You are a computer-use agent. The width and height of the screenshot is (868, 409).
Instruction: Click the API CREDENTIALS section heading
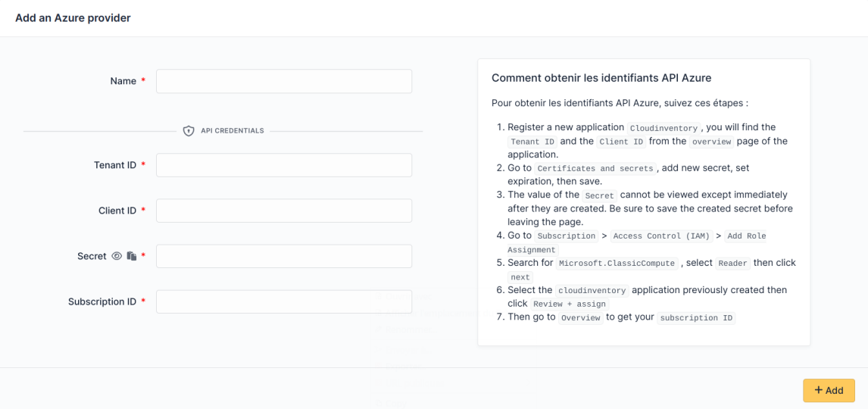(x=232, y=131)
